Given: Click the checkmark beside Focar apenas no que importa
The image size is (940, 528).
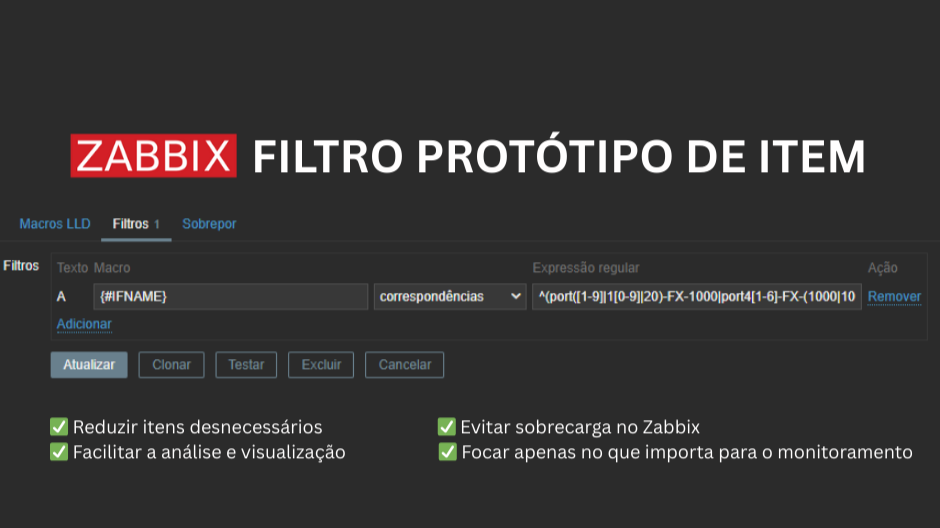Looking at the screenshot, I should 447,452.
